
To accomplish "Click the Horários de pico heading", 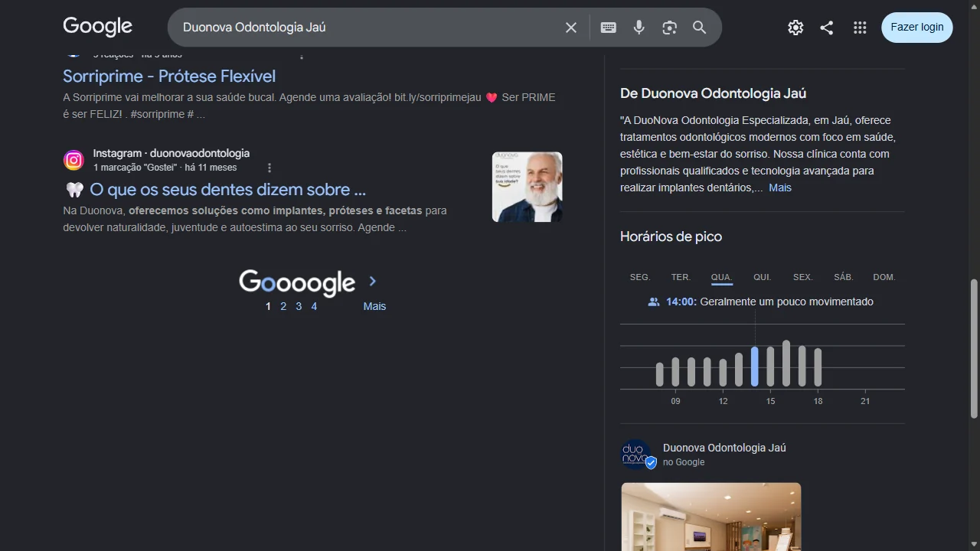I will pos(671,236).
